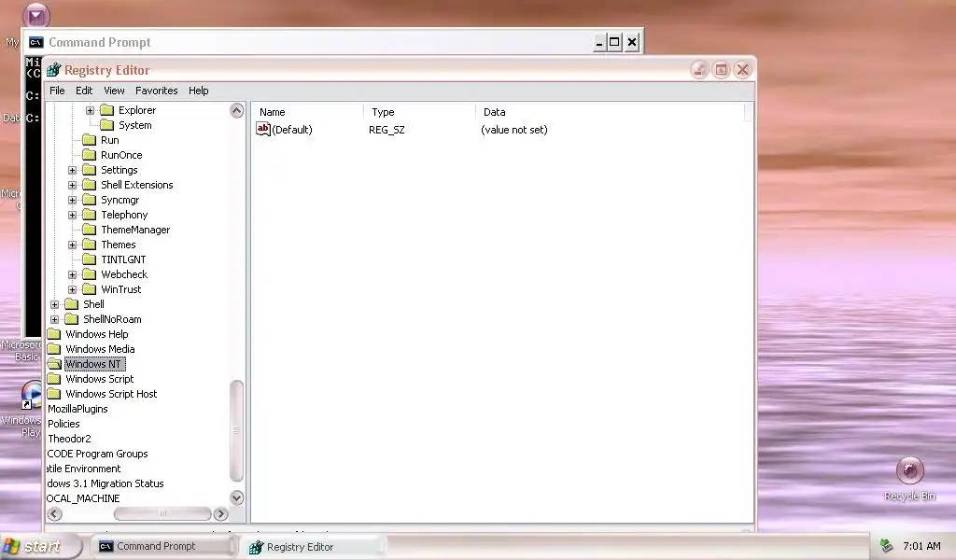Click the Shell Extensions folder icon
This screenshot has width=956, height=560.
90,185
